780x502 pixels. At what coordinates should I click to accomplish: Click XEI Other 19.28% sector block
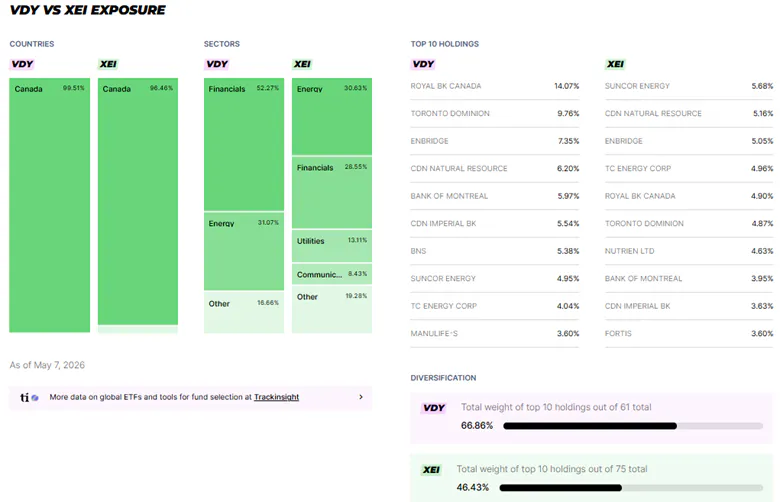332,309
